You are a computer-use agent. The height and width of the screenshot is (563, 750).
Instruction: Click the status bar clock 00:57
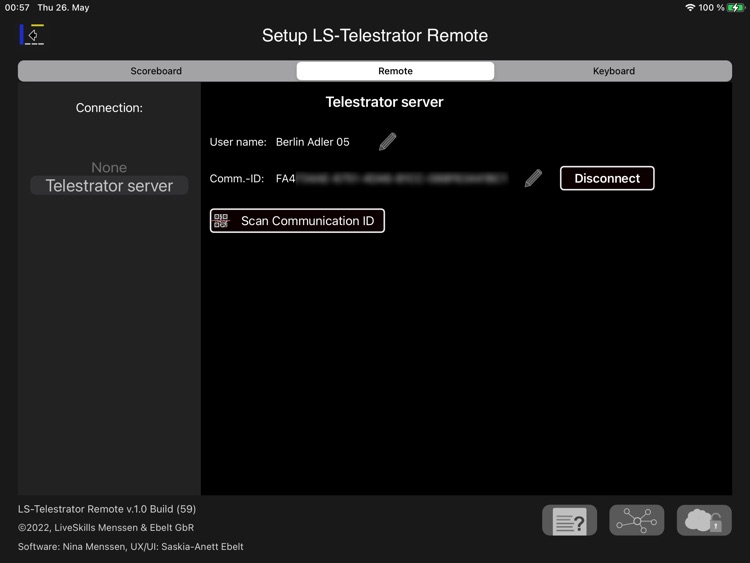tap(17, 8)
